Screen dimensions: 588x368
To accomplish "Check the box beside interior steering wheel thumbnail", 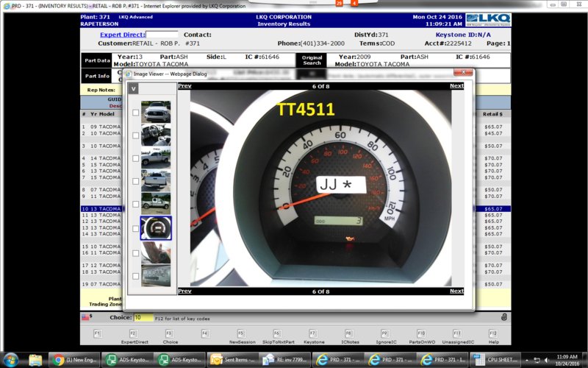I will coord(136,135).
